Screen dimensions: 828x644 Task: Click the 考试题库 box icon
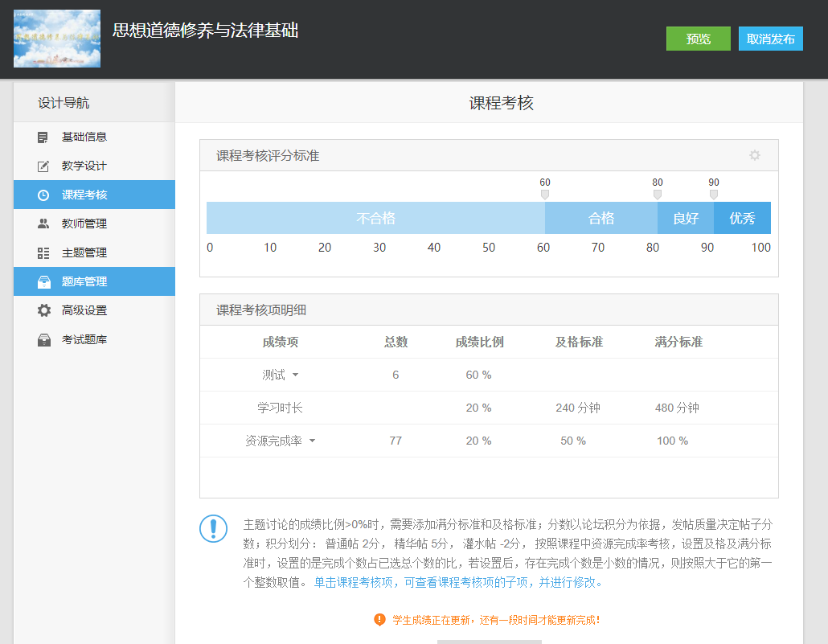(43, 340)
